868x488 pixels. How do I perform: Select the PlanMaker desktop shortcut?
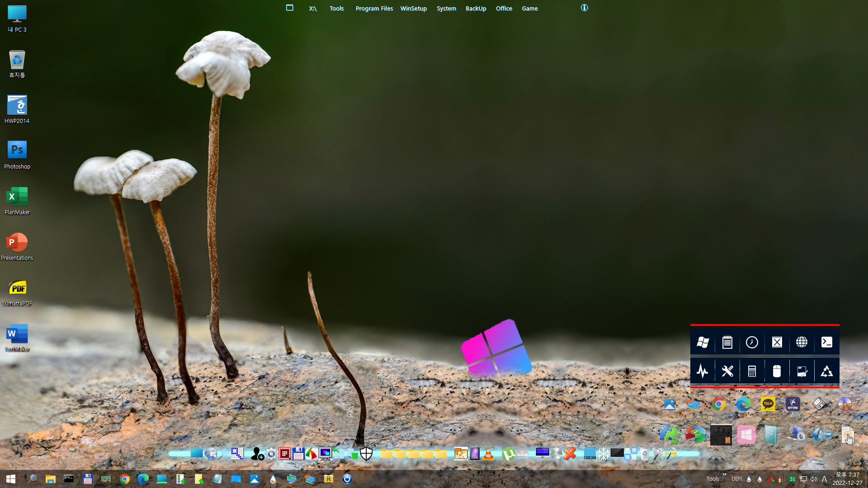(17, 201)
